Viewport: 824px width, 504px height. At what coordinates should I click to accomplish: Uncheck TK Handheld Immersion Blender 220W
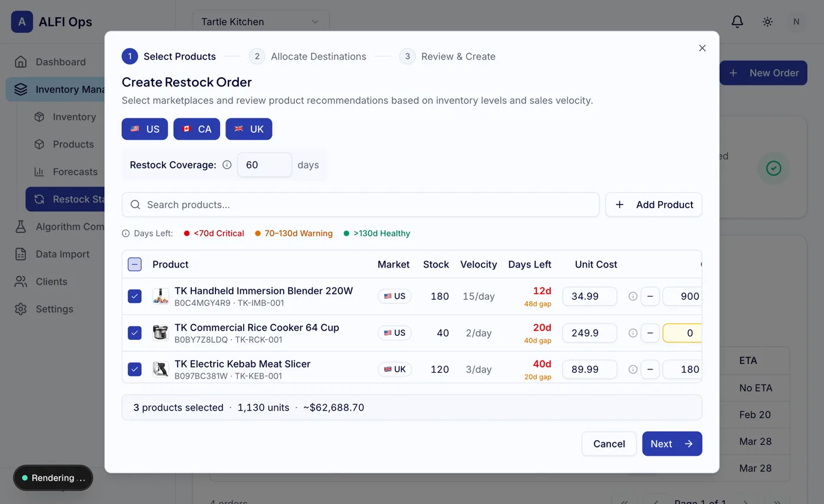[x=134, y=296]
